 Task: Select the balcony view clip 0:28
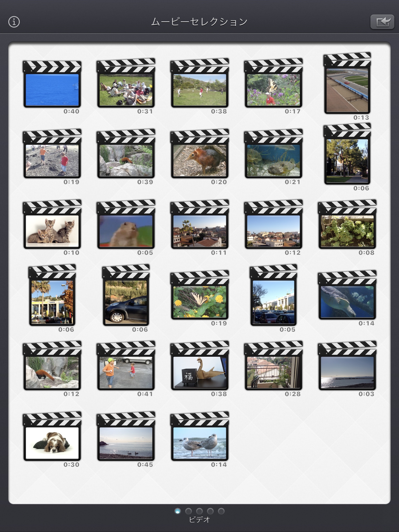(274, 366)
